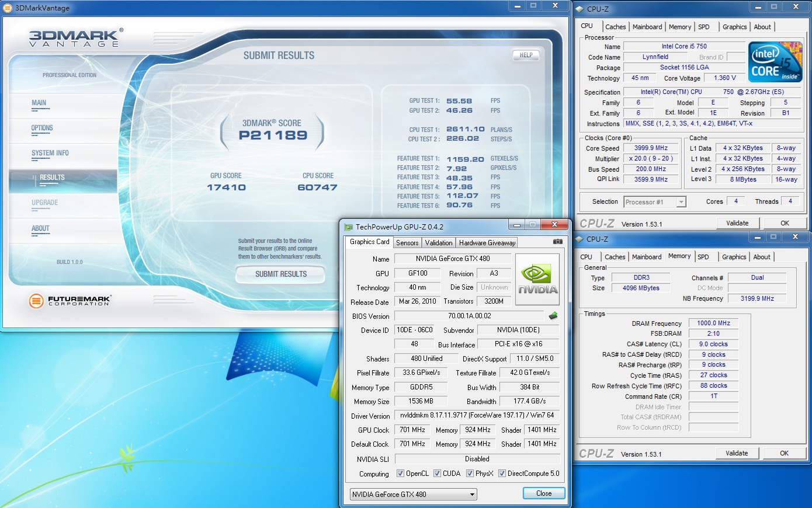The width and height of the screenshot is (812, 508).
Task: Click OK in top CPU-Z window
Action: tap(785, 223)
